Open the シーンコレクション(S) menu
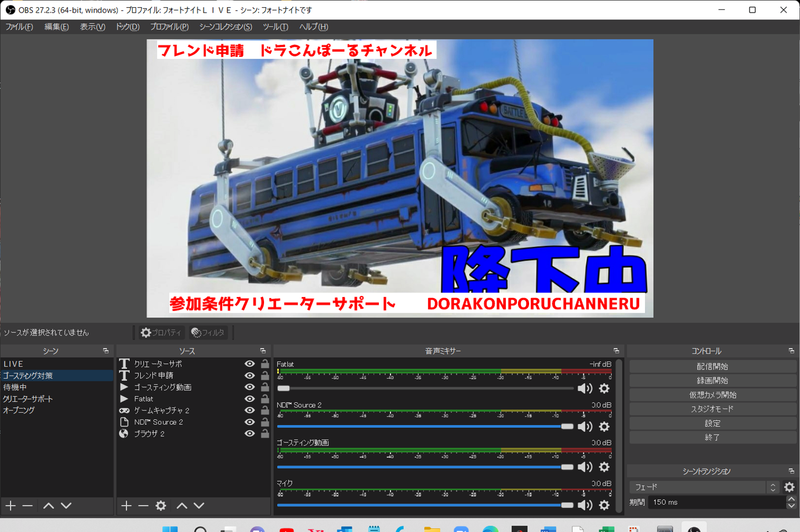The image size is (800, 532). (226, 27)
